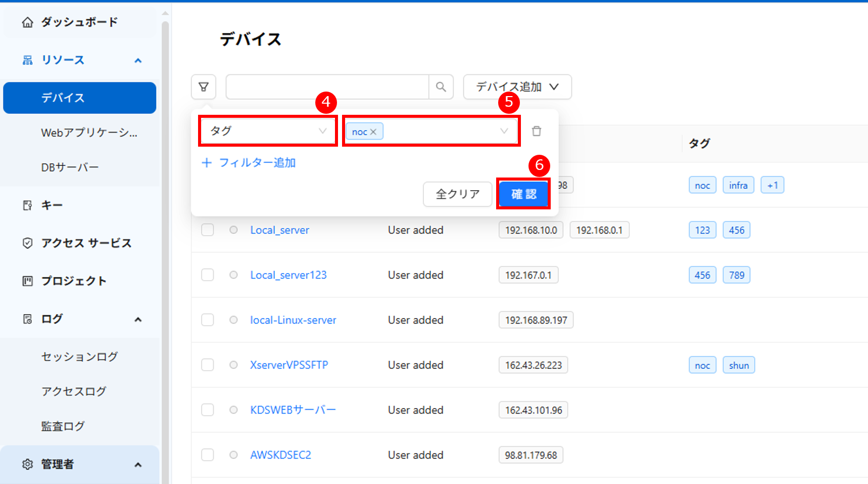Open セッションログ in the sidebar
The width and height of the screenshot is (868, 484).
(x=79, y=357)
